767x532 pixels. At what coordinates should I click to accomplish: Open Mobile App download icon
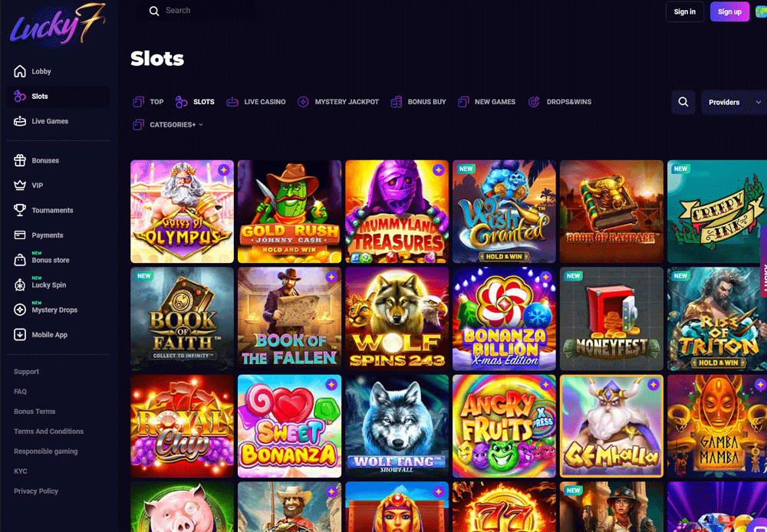coord(20,335)
